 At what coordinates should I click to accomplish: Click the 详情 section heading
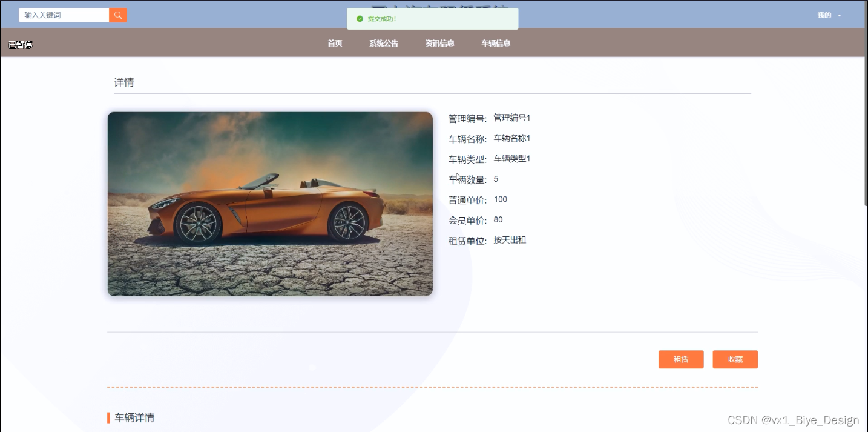124,82
